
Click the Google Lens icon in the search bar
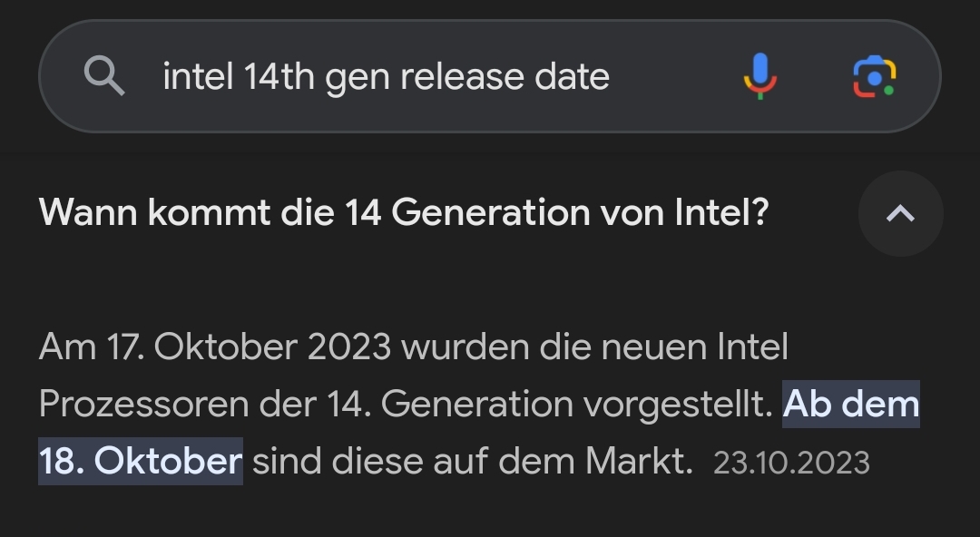[x=874, y=76]
